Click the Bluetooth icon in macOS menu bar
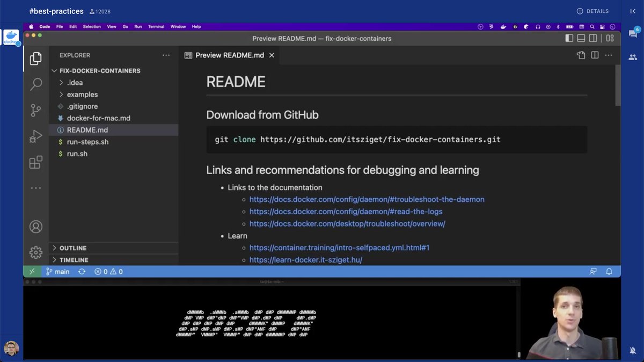Screen dimensions: 644x362 coord(558,26)
